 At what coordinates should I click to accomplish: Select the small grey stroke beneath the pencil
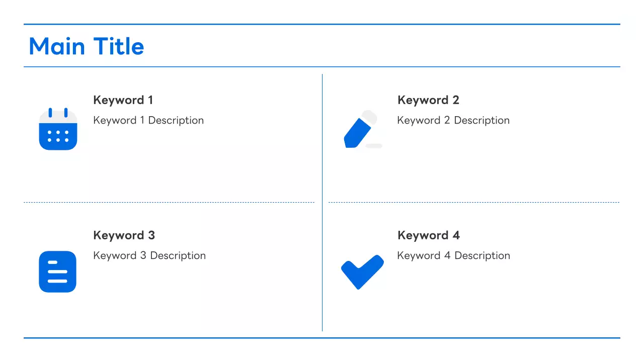click(374, 146)
